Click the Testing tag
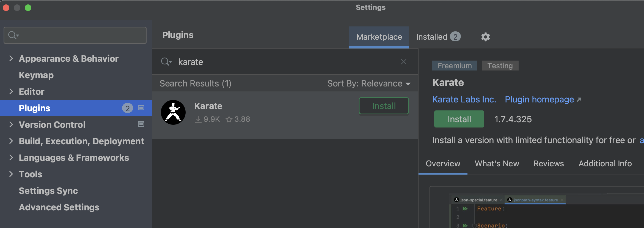The width and height of the screenshot is (644, 228). [500, 66]
